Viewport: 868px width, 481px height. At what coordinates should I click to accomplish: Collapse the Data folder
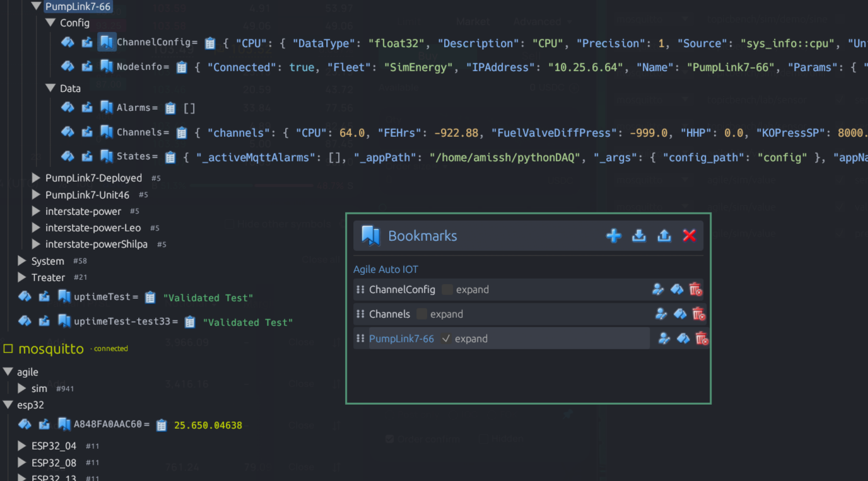[x=50, y=88]
